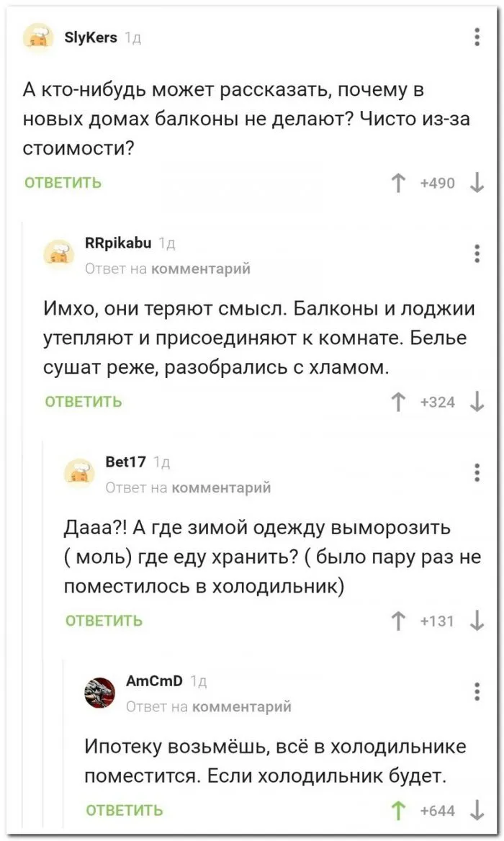Viewport: 504px width, 841px height.
Task: Open SlyKers' profile via username
Action: click(x=91, y=36)
